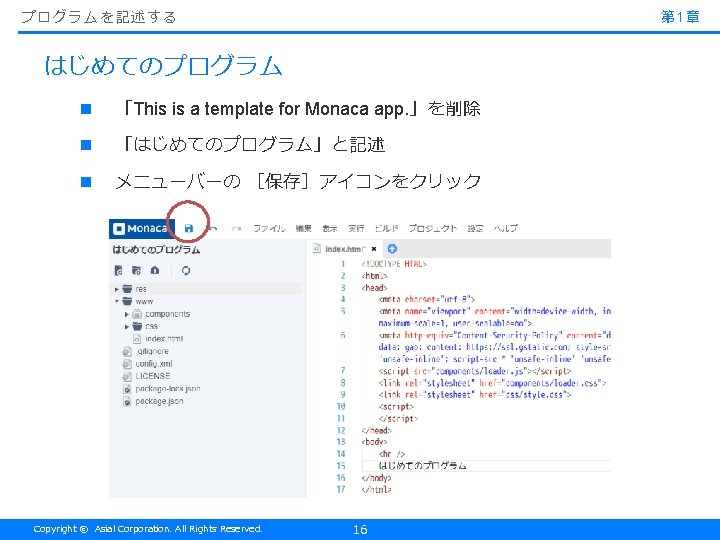Click the <!DOCTYPE HTML> code line
This screenshot has width=720, height=540.
point(394,264)
